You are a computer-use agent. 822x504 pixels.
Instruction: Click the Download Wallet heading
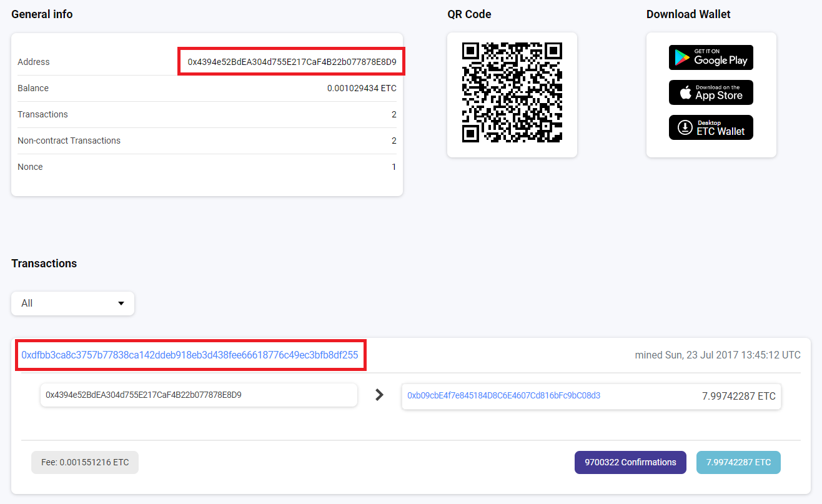tap(688, 14)
